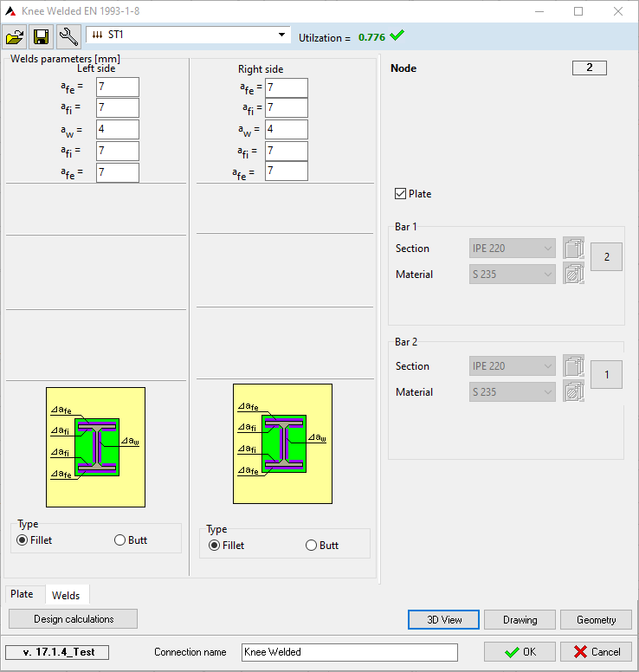Select Butt weld type for right side
Screen dimensions: 639x672
(x=311, y=546)
